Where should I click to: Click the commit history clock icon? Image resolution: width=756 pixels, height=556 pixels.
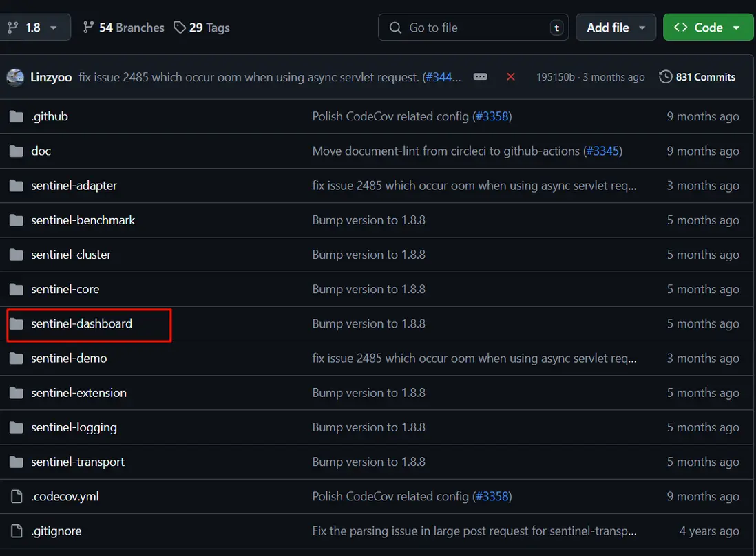(x=665, y=77)
